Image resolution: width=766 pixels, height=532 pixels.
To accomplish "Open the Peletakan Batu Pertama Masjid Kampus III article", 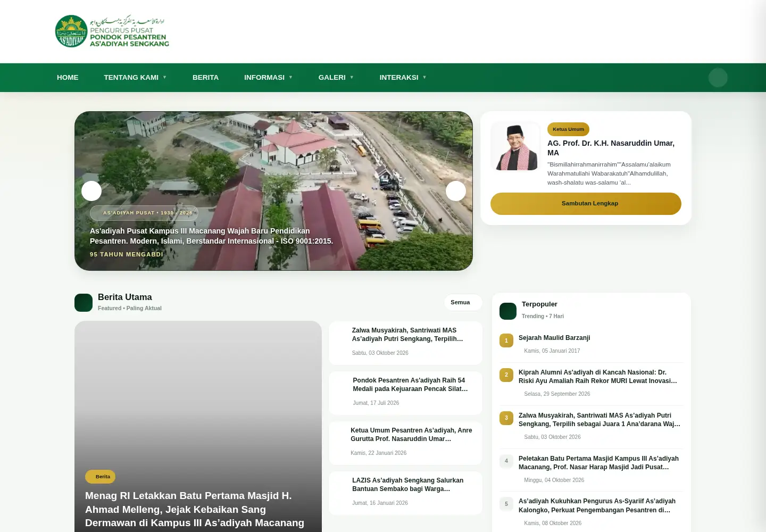I will (x=598, y=463).
